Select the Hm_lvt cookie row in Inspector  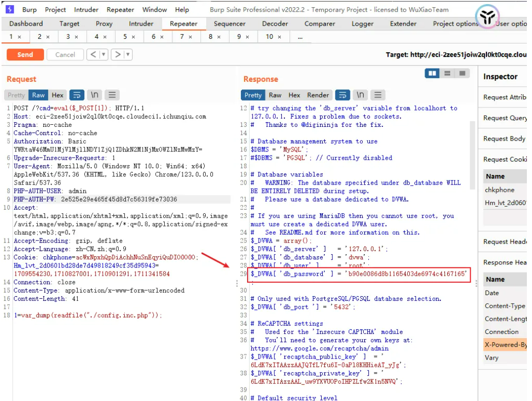[x=505, y=203]
